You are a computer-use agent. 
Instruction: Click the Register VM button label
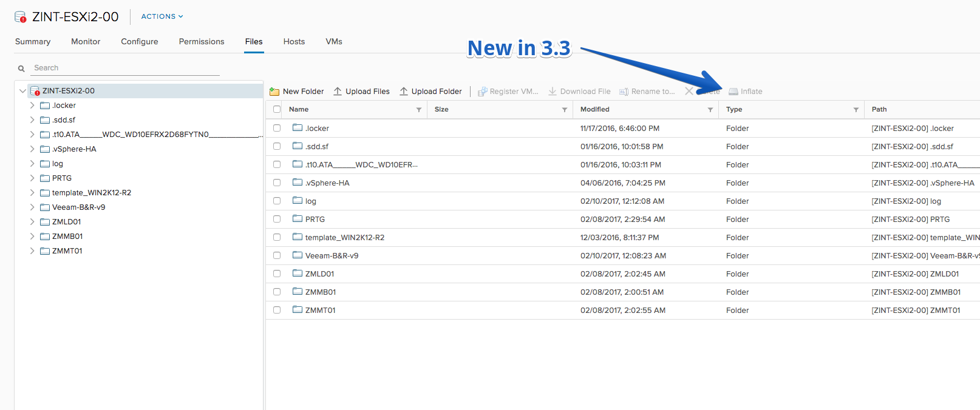514,92
